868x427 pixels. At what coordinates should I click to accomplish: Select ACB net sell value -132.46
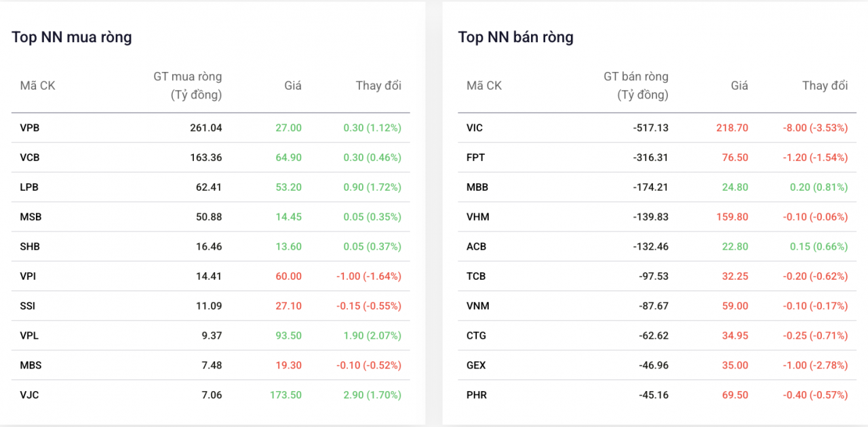[x=651, y=246]
